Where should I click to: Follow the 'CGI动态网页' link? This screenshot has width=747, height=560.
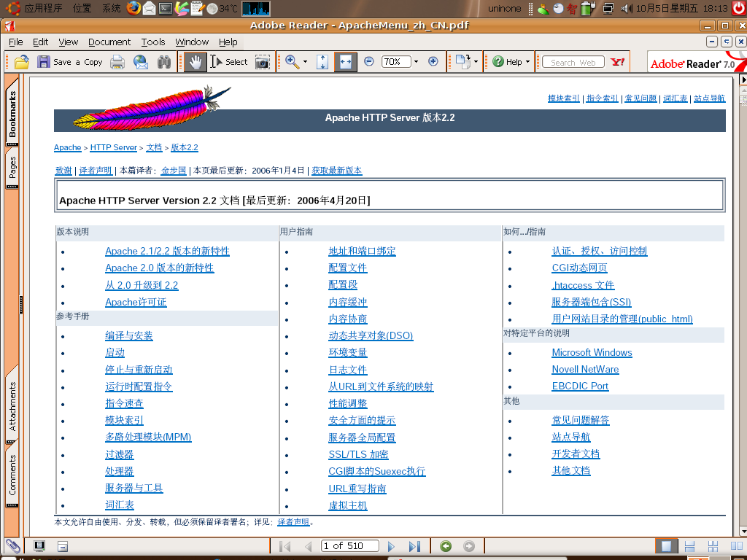pyautogui.click(x=579, y=268)
